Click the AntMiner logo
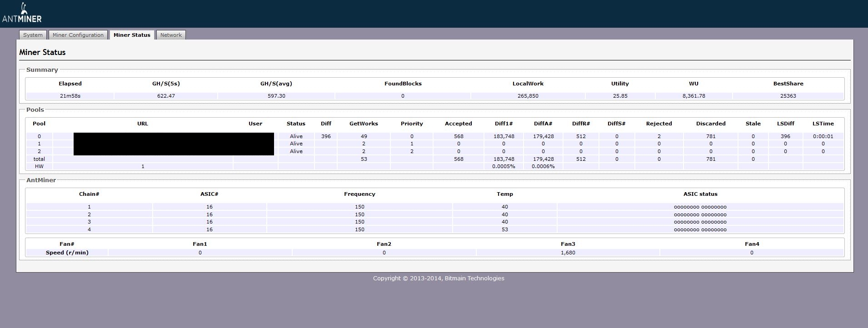 (22, 13)
